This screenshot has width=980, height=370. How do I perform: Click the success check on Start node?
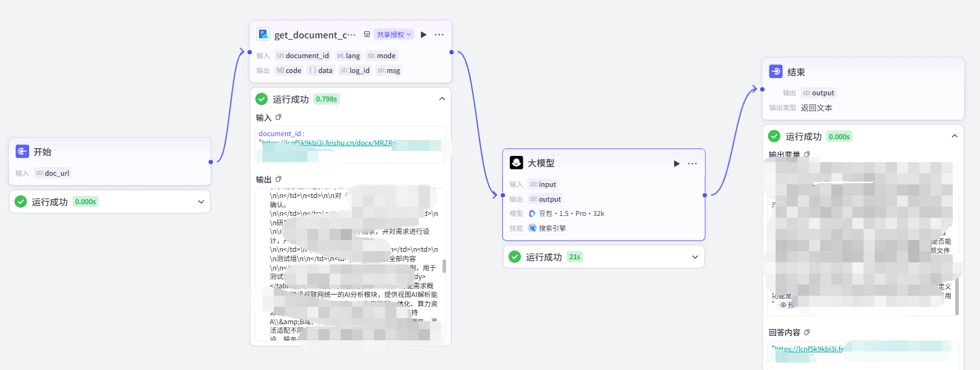pos(20,202)
